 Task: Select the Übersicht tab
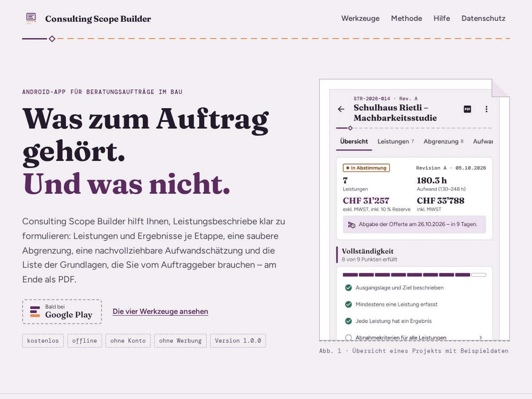pos(354,141)
